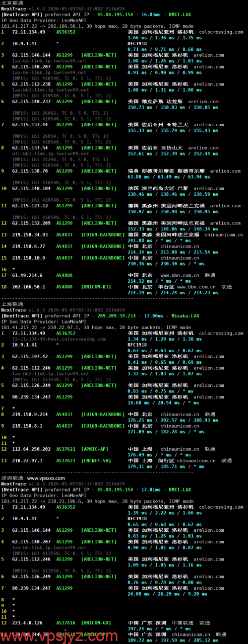This screenshot has height=644, width=248.
Task: Click hop IP '62.115.140.104'
Action: click(31, 188)
